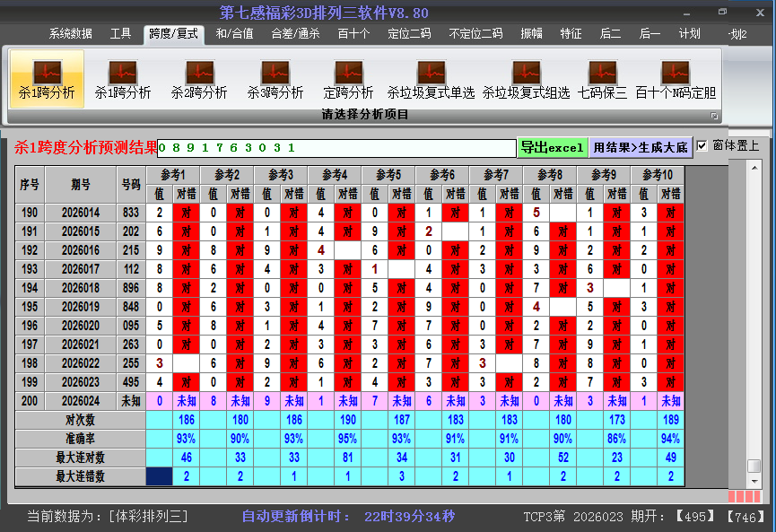Click the 导出excel button

[552, 147]
